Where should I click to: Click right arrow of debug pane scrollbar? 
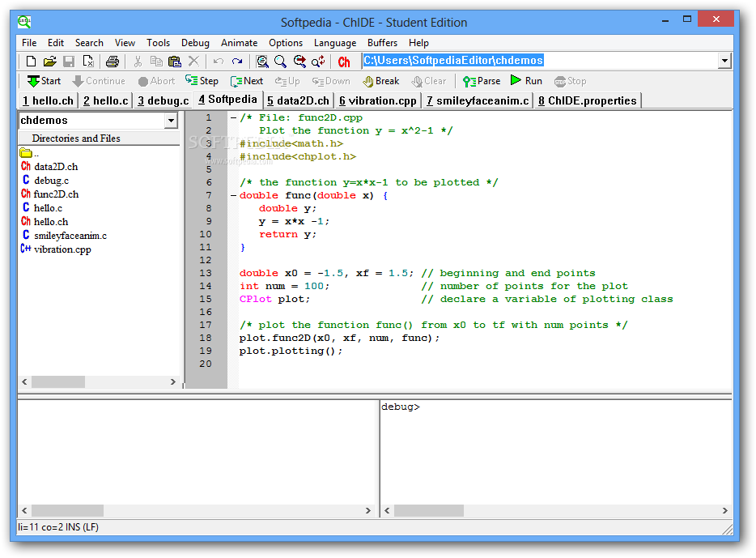click(724, 510)
